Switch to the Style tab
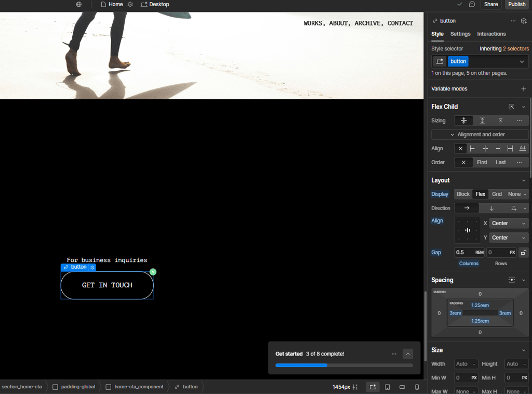The height and width of the screenshot is (394, 532). pos(437,34)
